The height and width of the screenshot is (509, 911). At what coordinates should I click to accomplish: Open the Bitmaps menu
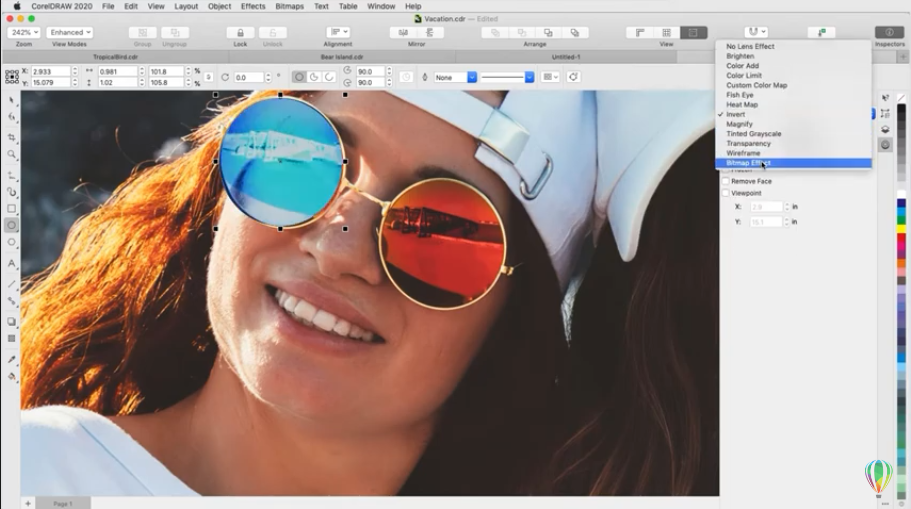point(289,6)
